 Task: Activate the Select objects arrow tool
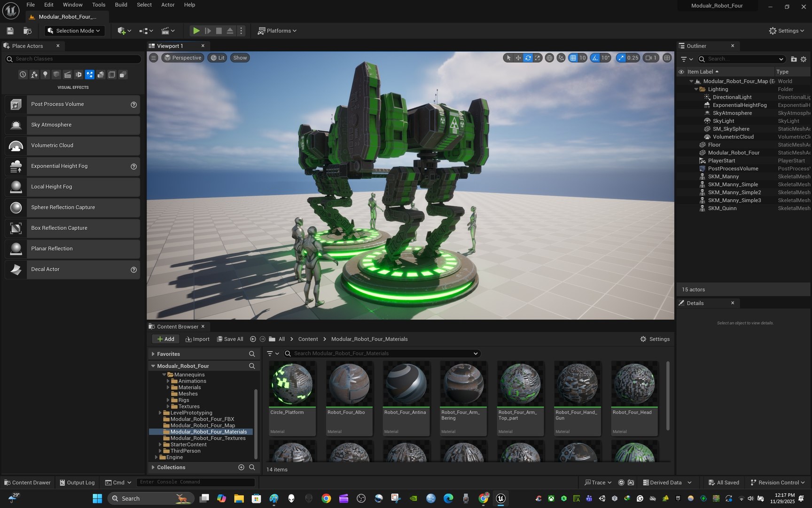tap(508, 58)
